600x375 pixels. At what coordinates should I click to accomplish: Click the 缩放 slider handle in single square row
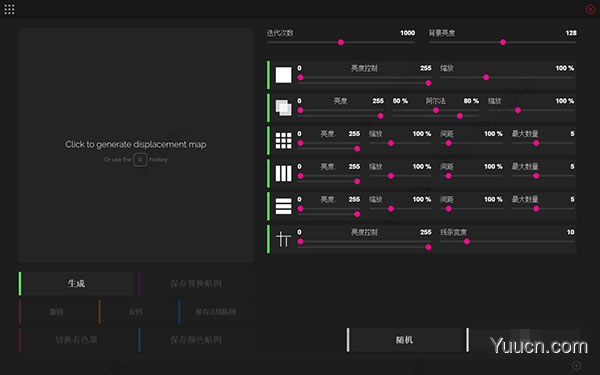[x=486, y=77]
